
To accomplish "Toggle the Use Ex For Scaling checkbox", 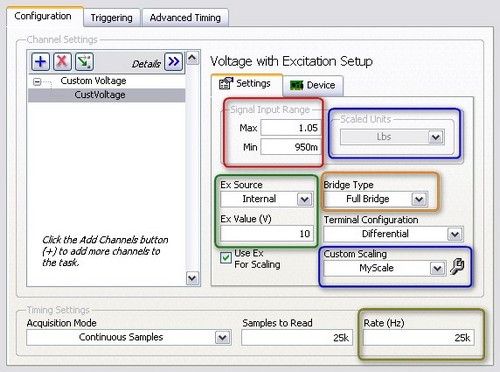I will pos(226,258).
